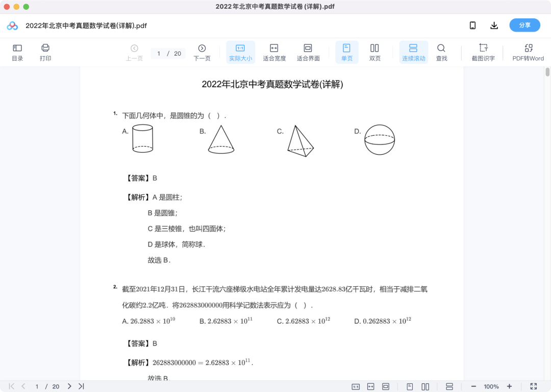Click the document title heading on page
This screenshot has width=551, height=392.
272,84
